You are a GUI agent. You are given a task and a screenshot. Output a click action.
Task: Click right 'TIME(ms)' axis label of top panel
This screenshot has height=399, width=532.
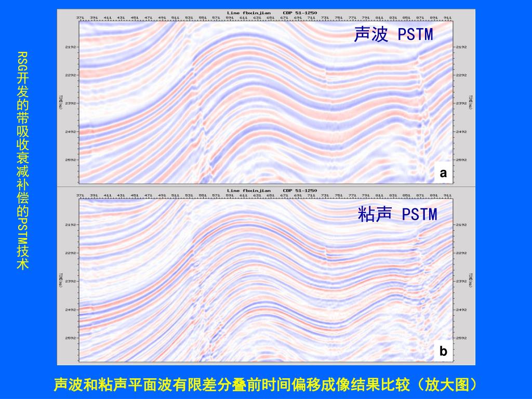pyautogui.click(x=471, y=102)
